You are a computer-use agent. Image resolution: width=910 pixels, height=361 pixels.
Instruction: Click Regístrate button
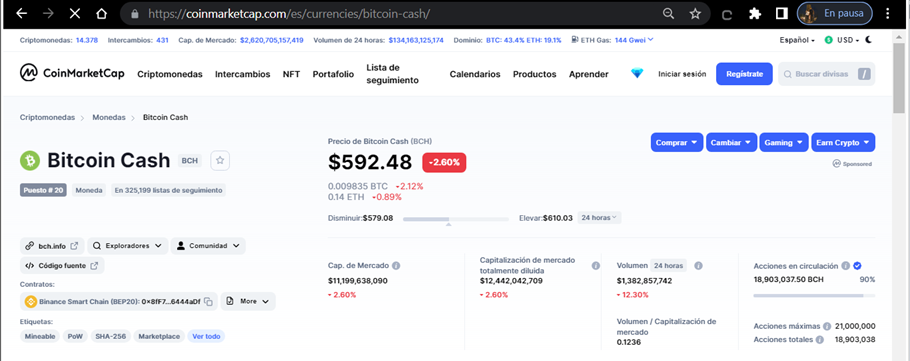(x=744, y=74)
